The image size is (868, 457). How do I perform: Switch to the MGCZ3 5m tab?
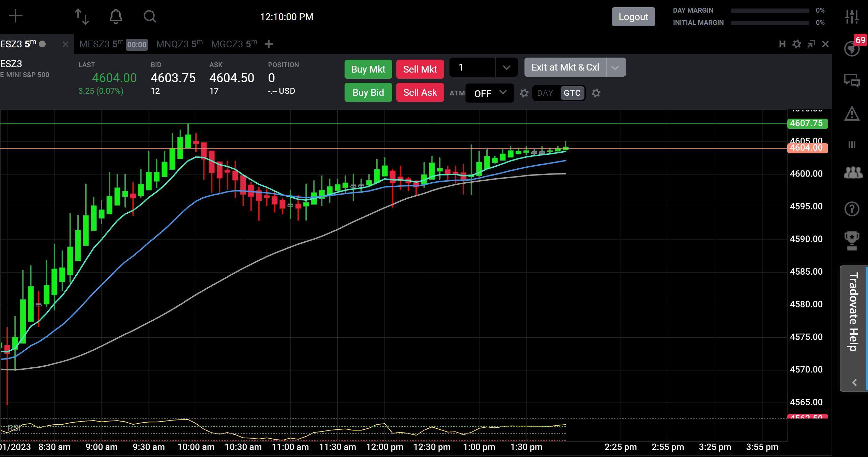tap(234, 44)
